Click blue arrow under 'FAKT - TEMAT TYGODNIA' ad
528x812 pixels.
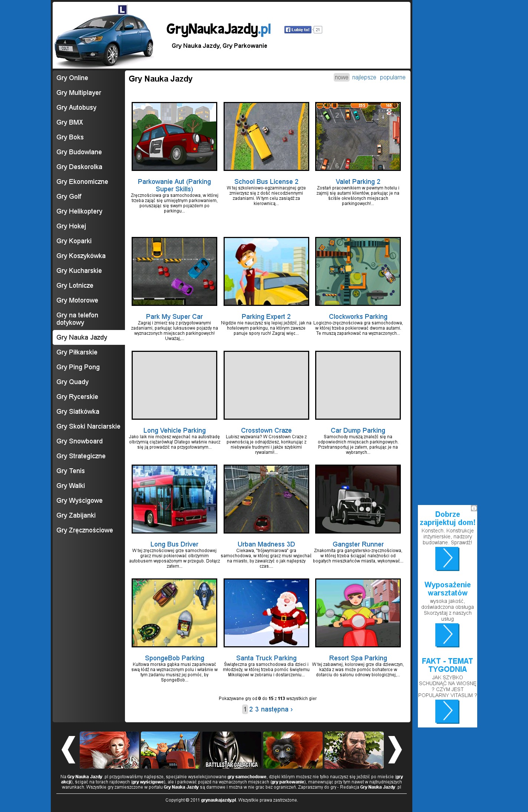pyautogui.click(x=447, y=711)
